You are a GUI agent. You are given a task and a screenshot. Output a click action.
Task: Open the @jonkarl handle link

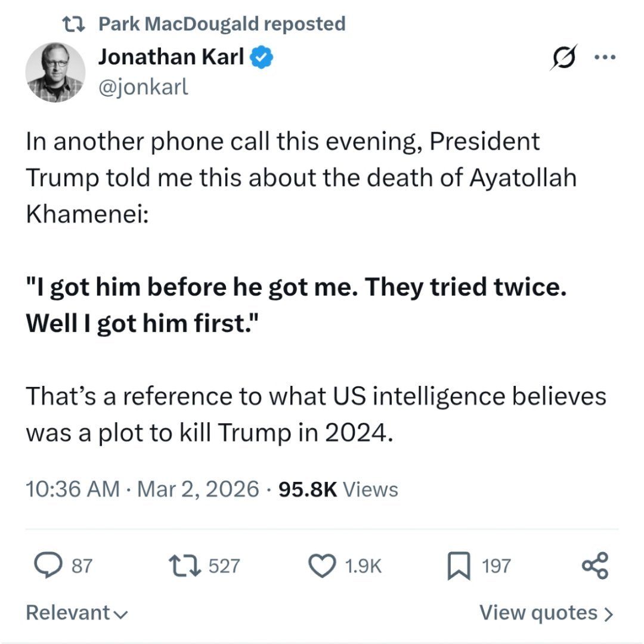coord(143,87)
